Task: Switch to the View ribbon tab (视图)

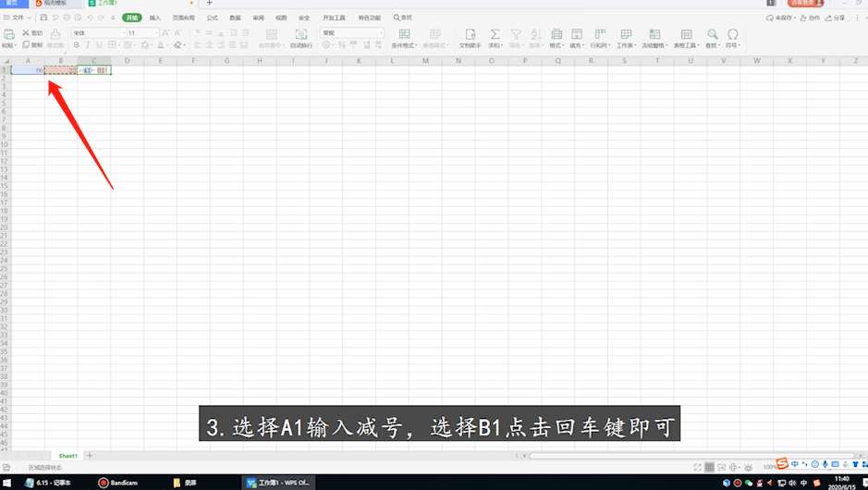Action: [281, 18]
